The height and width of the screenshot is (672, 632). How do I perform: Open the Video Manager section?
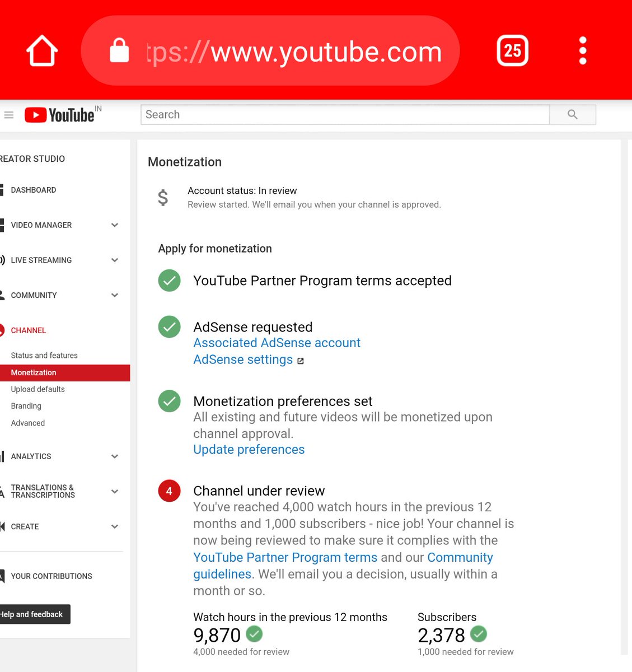click(41, 225)
